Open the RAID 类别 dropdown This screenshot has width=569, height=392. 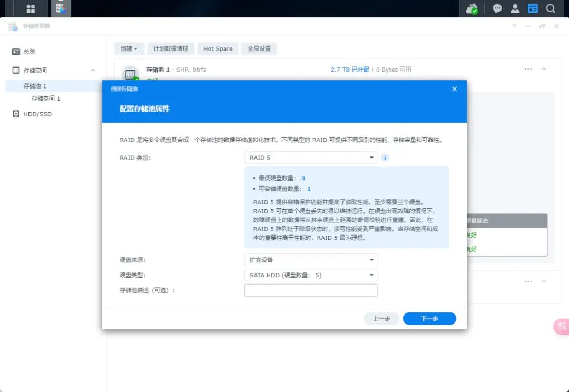click(x=311, y=158)
